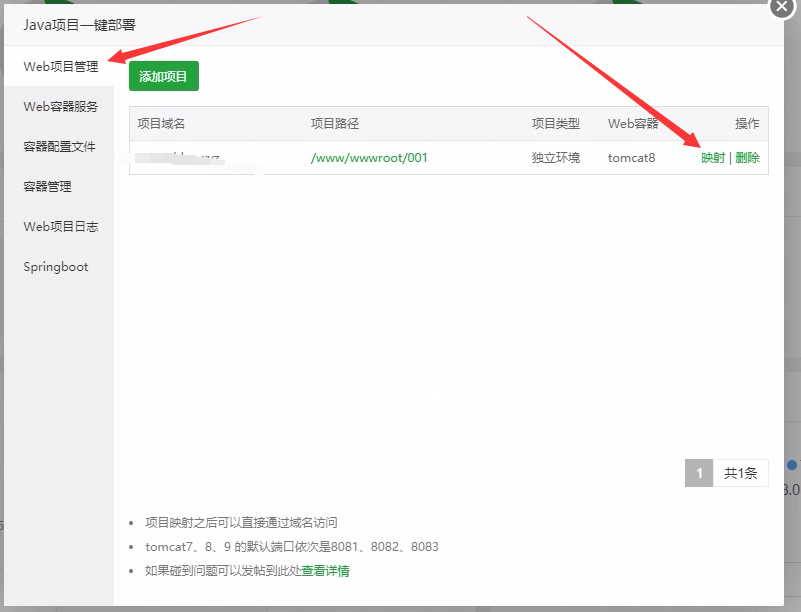Click 映射 link for tomcat8 project
This screenshot has width=801, height=612.
click(x=713, y=158)
